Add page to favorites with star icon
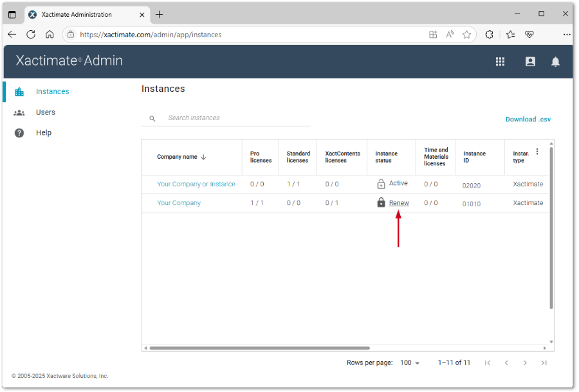579x392 pixels. coord(467,35)
